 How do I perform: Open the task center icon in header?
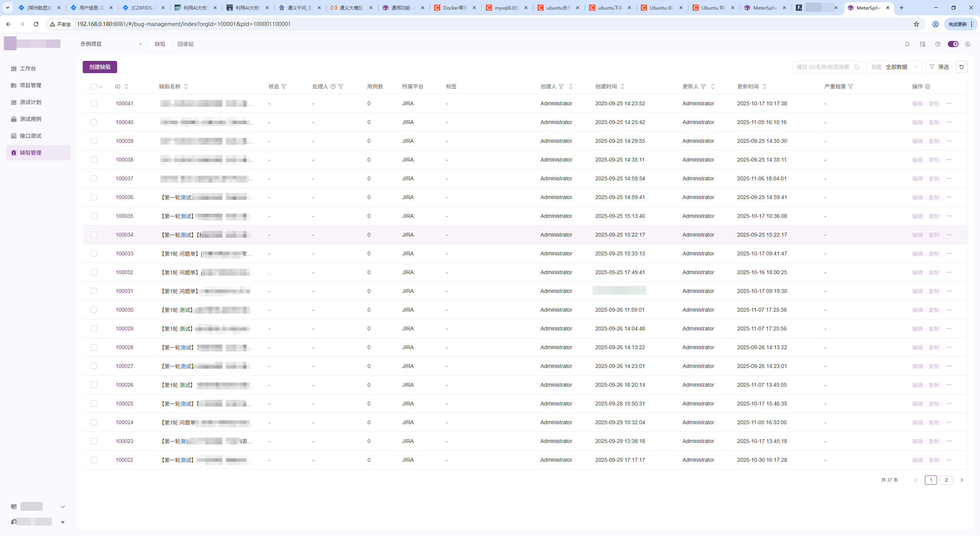pos(922,44)
